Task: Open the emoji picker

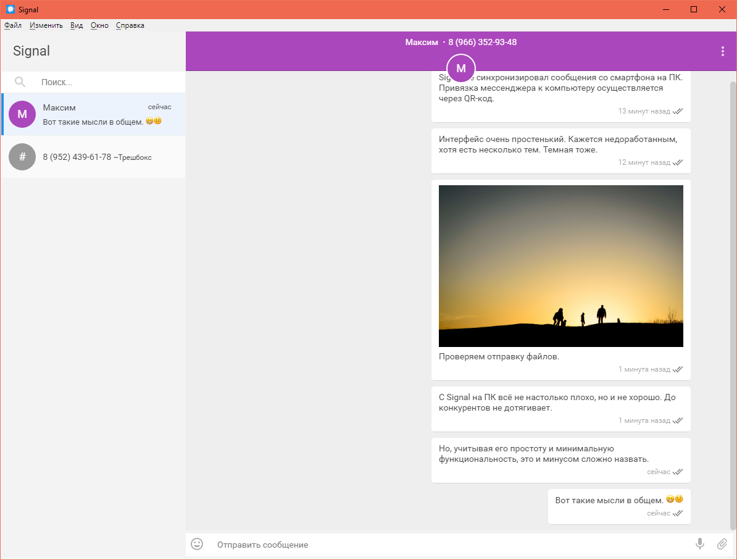Action: tap(197, 544)
